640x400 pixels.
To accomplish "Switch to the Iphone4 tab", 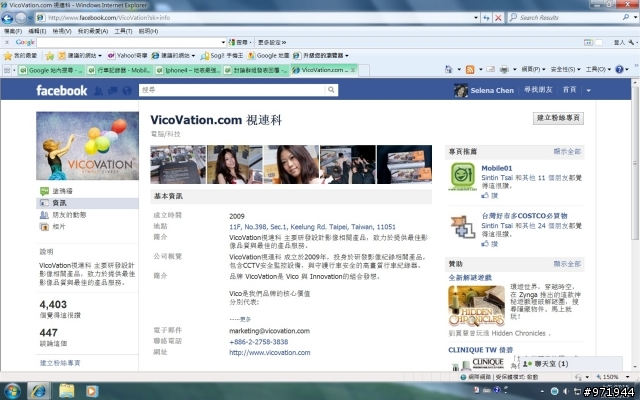I will click(x=188, y=70).
